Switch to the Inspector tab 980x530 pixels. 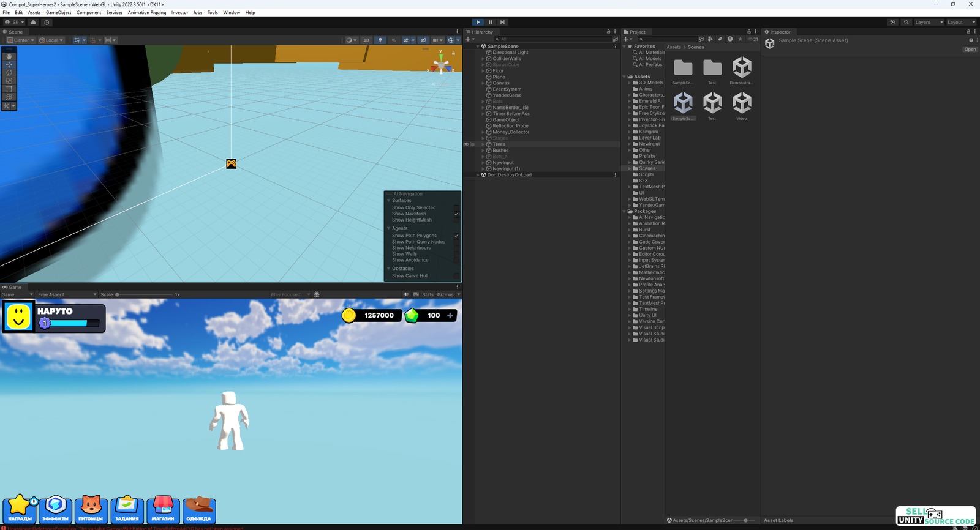coord(779,32)
